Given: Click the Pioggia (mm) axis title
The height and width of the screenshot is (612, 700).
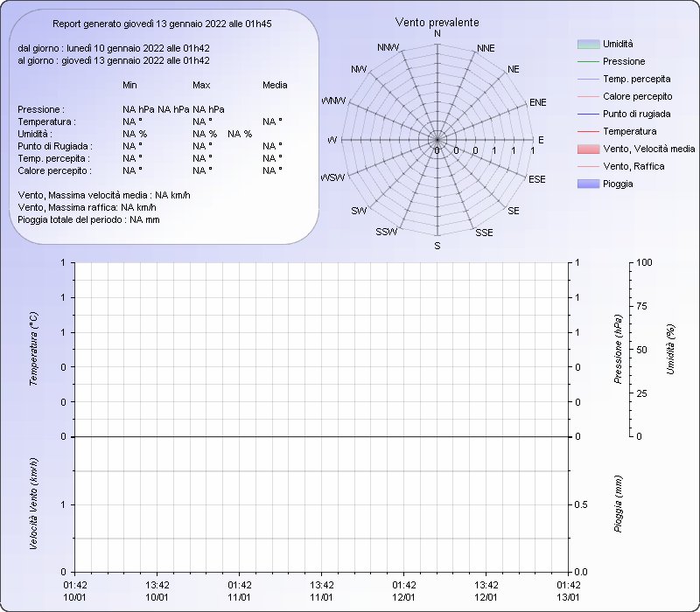Looking at the screenshot, I should [x=618, y=504].
